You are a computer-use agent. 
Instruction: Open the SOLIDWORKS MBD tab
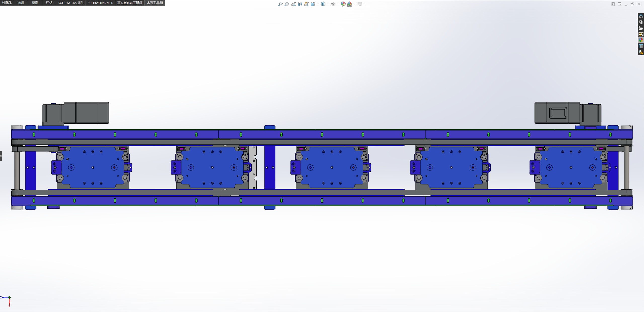coord(100,3)
